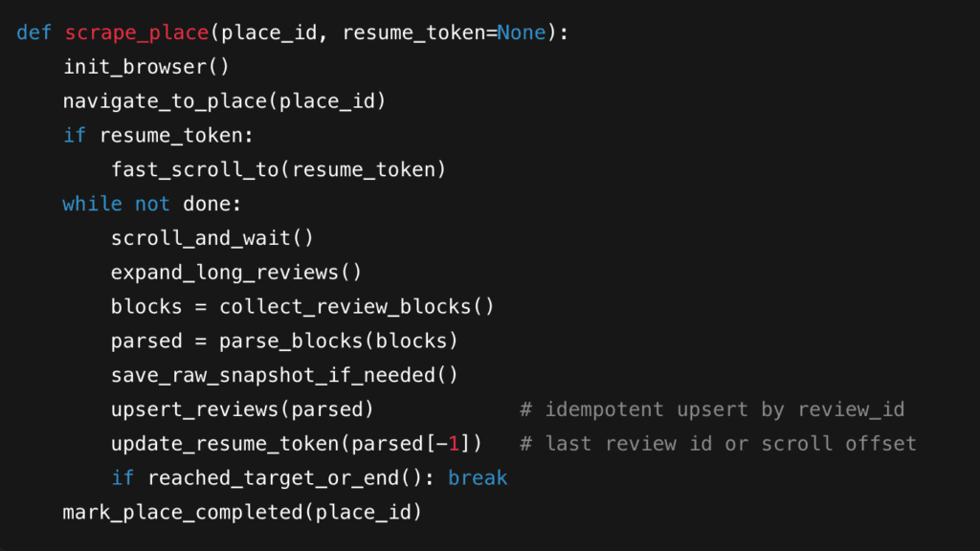Click the None default value
The width and height of the screenshot is (980, 551).
(x=522, y=33)
